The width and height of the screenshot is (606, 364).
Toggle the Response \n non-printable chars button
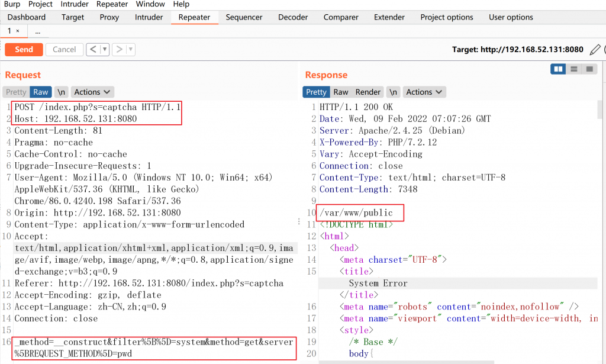(x=393, y=92)
